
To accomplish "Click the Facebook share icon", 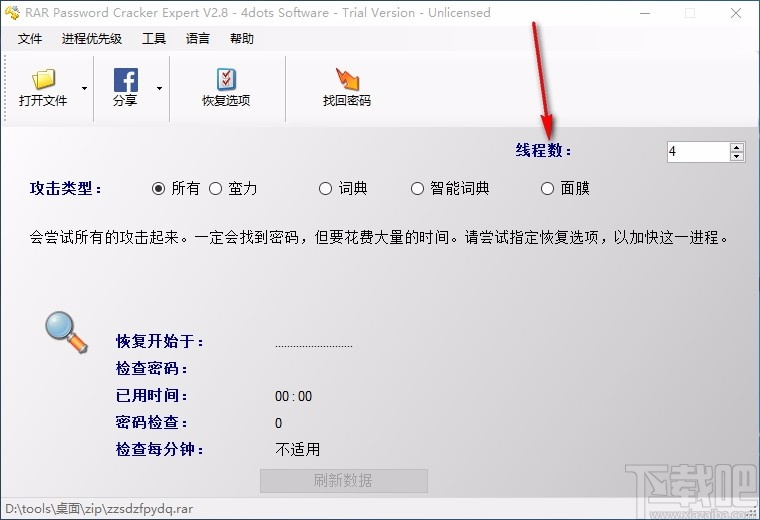I will 126,80.
